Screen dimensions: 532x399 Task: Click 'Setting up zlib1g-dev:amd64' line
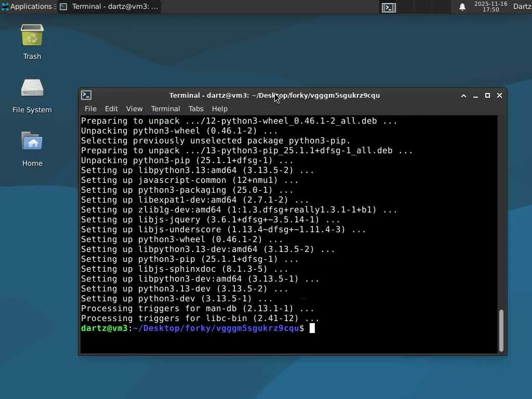239,210
